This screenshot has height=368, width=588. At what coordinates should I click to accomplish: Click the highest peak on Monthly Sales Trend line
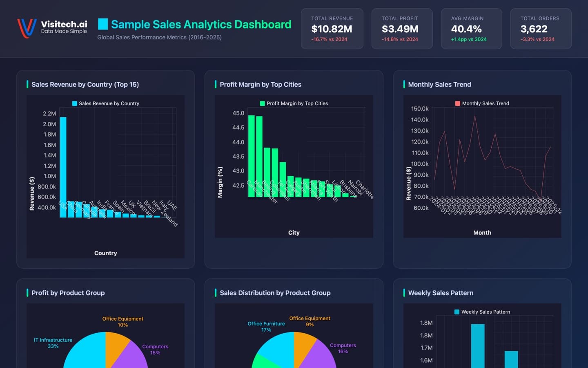(475, 116)
